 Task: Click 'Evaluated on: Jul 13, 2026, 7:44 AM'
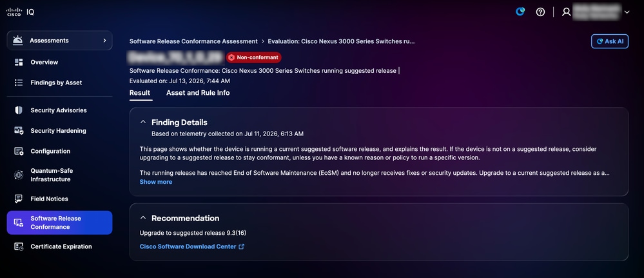tap(179, 81)
